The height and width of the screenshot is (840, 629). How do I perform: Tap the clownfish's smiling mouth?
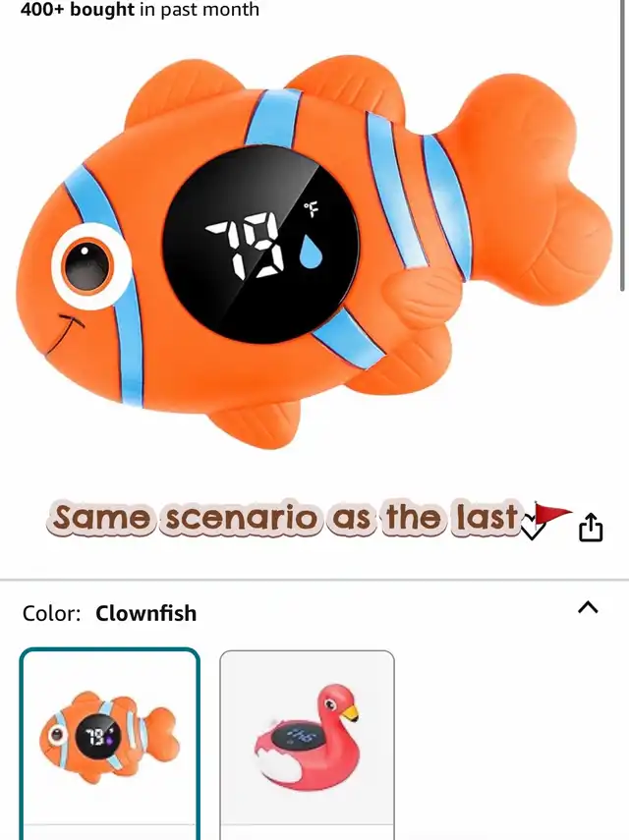pos(65,332)
